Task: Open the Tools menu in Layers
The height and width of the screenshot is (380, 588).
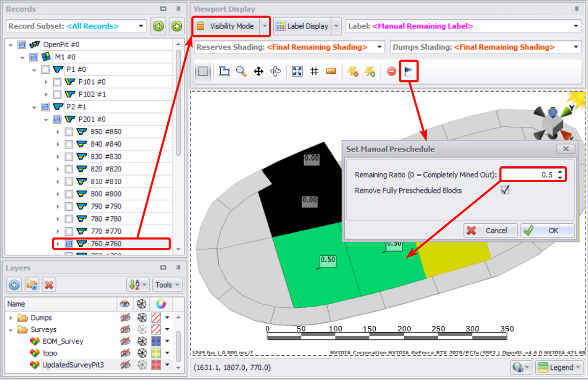Action: 167,285
